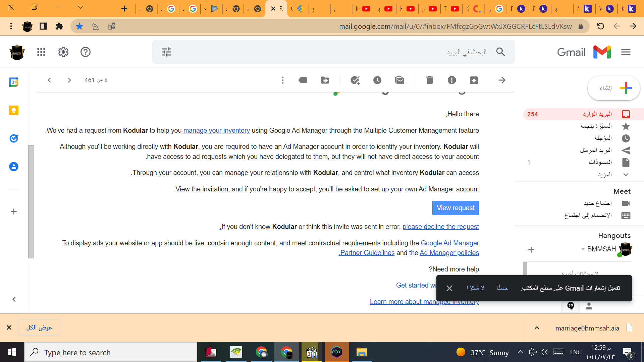Click the Gmail search mail field

click(333, 52)
